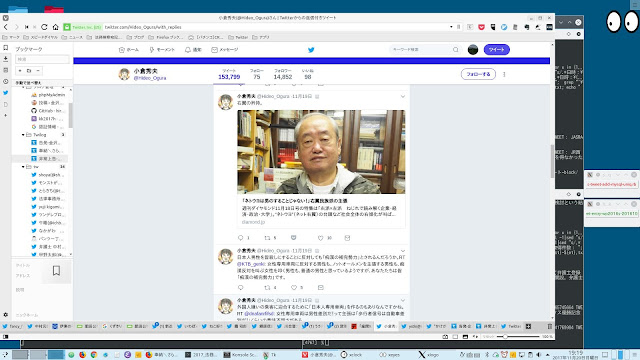Open the Twitter web panel in the sidebar

point(6,93)
